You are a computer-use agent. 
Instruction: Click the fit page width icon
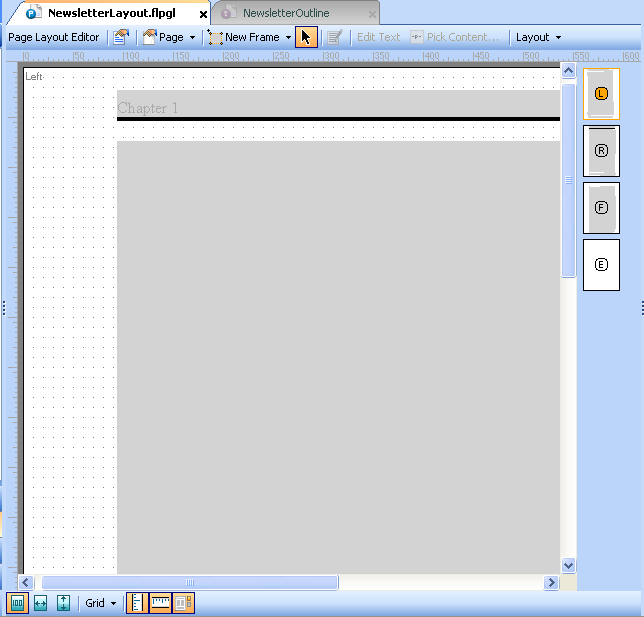pyautogui.click(x=40, y=603)
